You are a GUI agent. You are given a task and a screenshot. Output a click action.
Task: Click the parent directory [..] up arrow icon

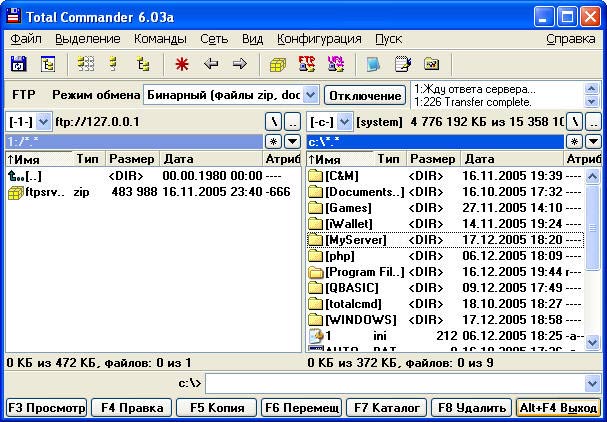[16, 176]
